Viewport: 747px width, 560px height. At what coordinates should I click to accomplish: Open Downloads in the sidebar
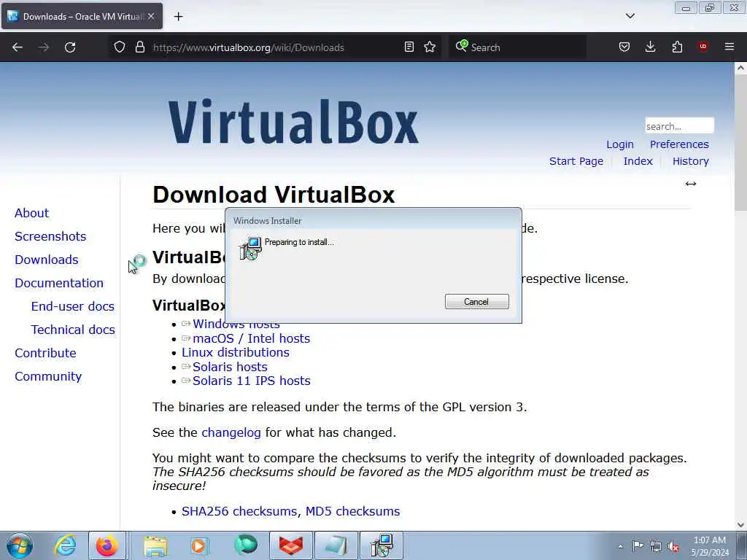46,260
